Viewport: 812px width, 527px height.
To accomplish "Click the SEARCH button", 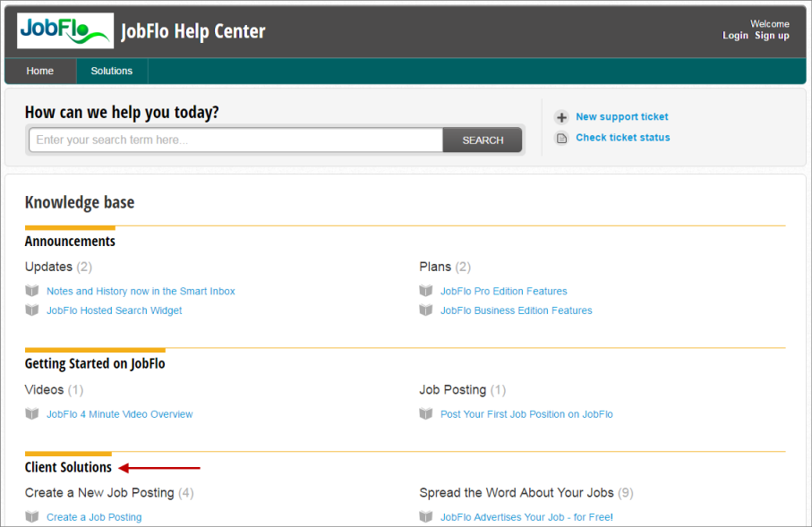I will click(x=483, y=140).
